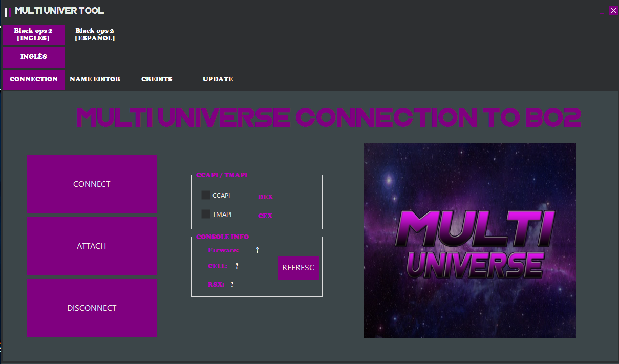
Task: Click the CONNECT button
Action: 92,184
